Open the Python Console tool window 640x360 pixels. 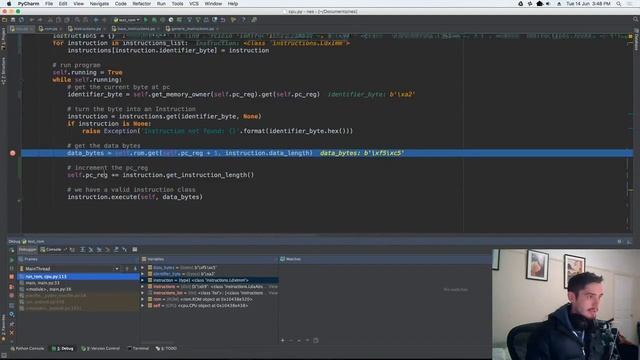point(27,349)
